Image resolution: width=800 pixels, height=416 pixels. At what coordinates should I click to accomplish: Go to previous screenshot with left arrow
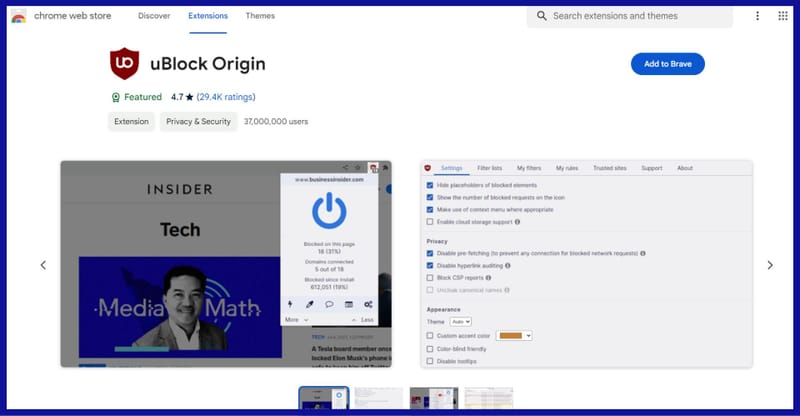[43, 265]
